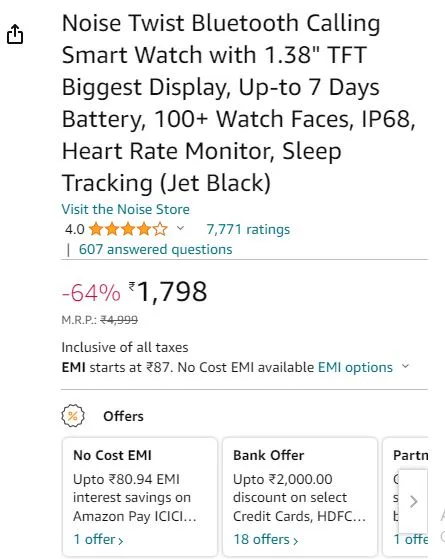This screenshot has width=445, height=559.
Task: Click the Offers percent badge icon
Action: [73, 416]
